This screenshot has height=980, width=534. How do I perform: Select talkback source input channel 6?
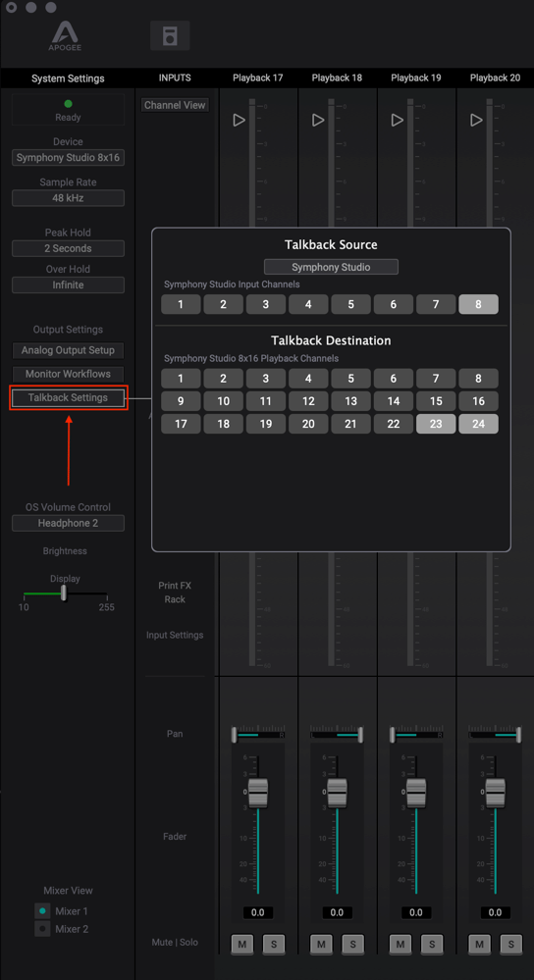(x=394, y=304)
